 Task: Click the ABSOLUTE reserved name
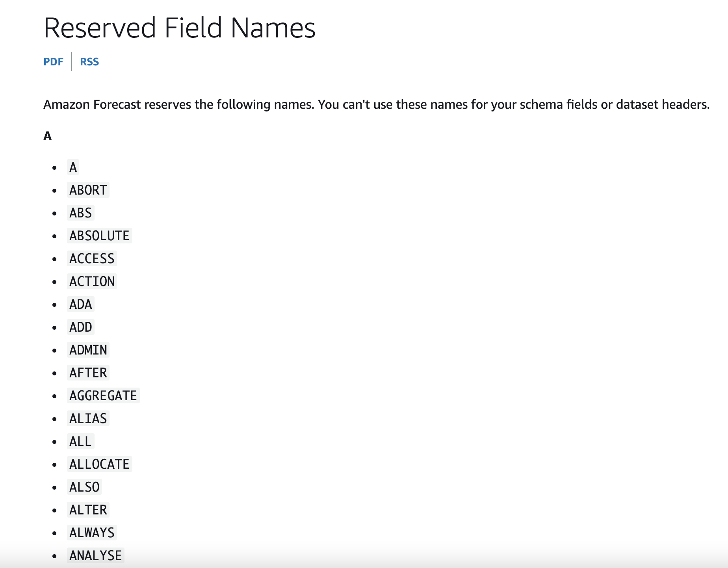pos(99,236)
